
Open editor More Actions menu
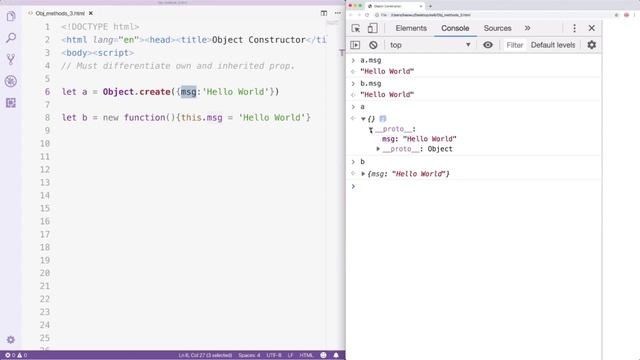click(338, 13)
